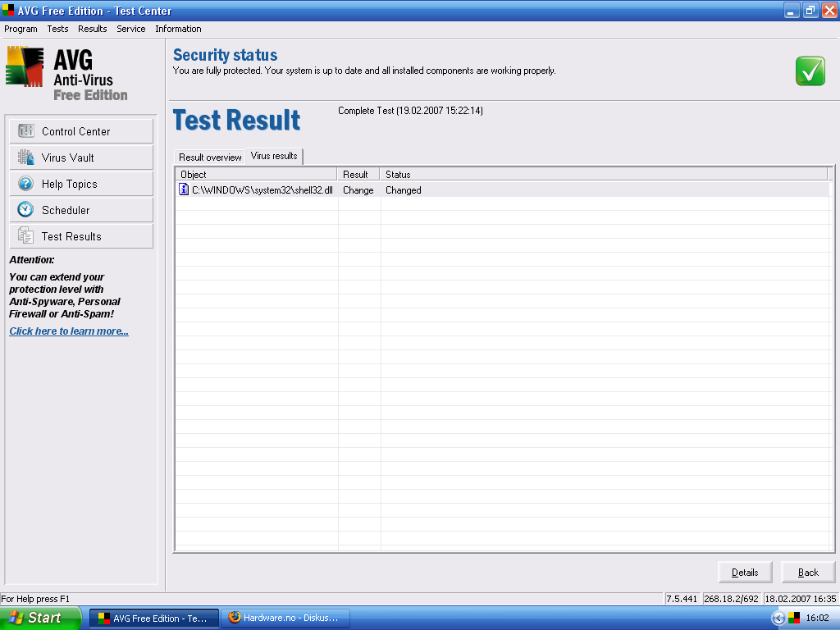Expand hidden system tray icons arrow
Viewport: 840px width, 630px height.
pyautogui.click(x=778, y=619)
